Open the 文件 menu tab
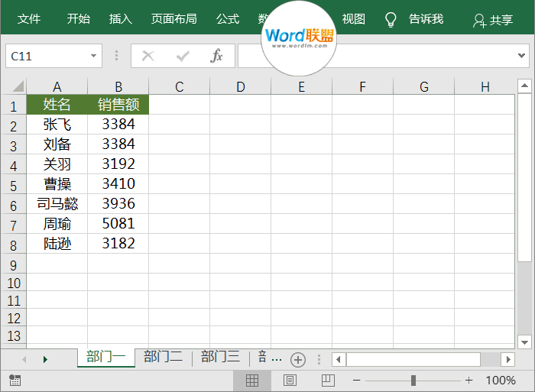Image resolution: width=535 pixels, height=392 pixels. pos(29,19)
